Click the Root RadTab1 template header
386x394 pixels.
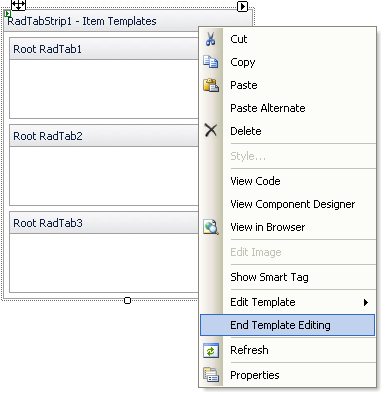coord(104,49)
